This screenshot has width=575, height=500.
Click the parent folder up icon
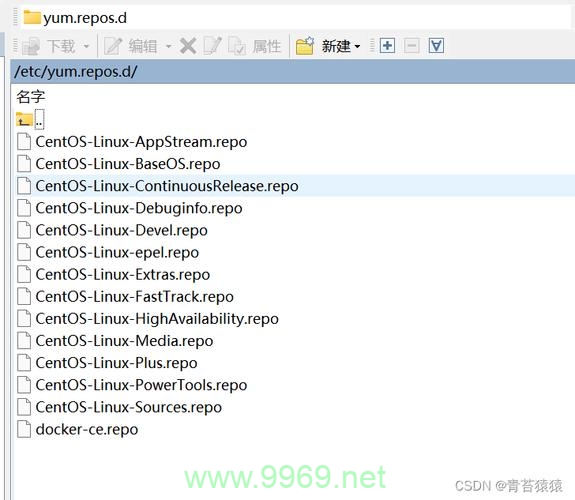tap(24, 120)
